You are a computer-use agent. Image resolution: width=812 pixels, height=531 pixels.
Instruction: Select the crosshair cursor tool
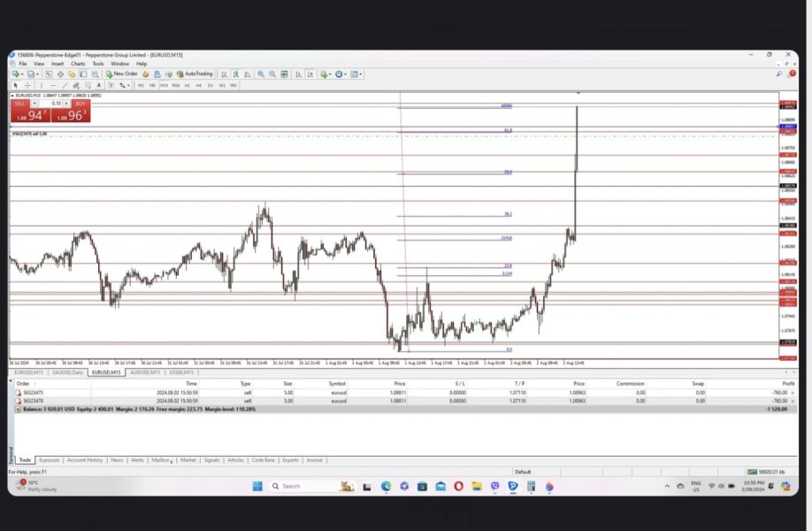(x=27, y=86)
